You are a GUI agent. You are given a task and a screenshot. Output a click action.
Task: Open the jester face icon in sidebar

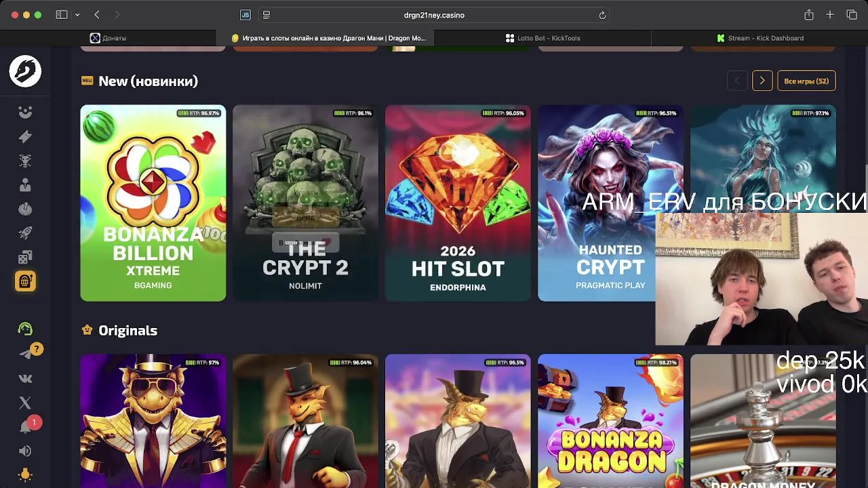point(25,113)
